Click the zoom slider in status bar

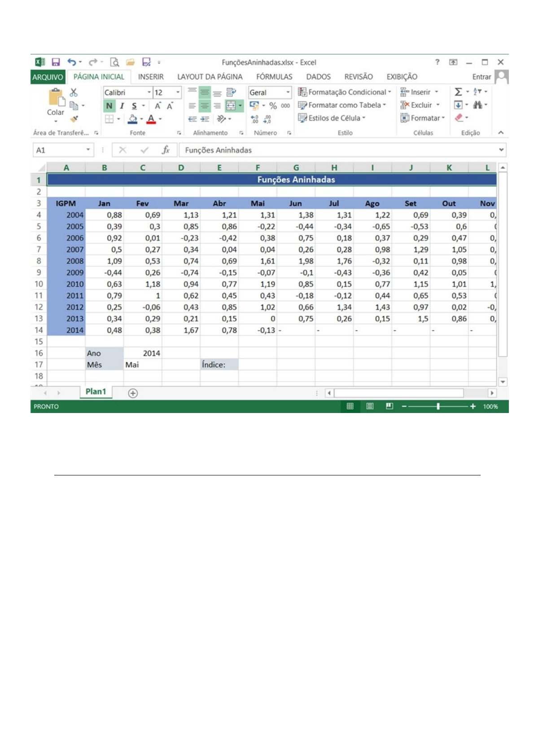tap(438, 406)
